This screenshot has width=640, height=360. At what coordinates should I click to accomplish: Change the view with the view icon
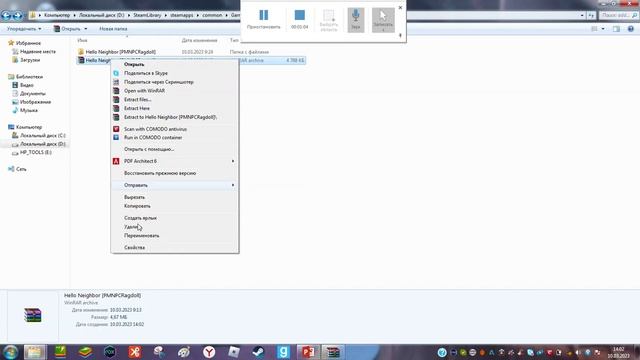[x=594, y=29]
